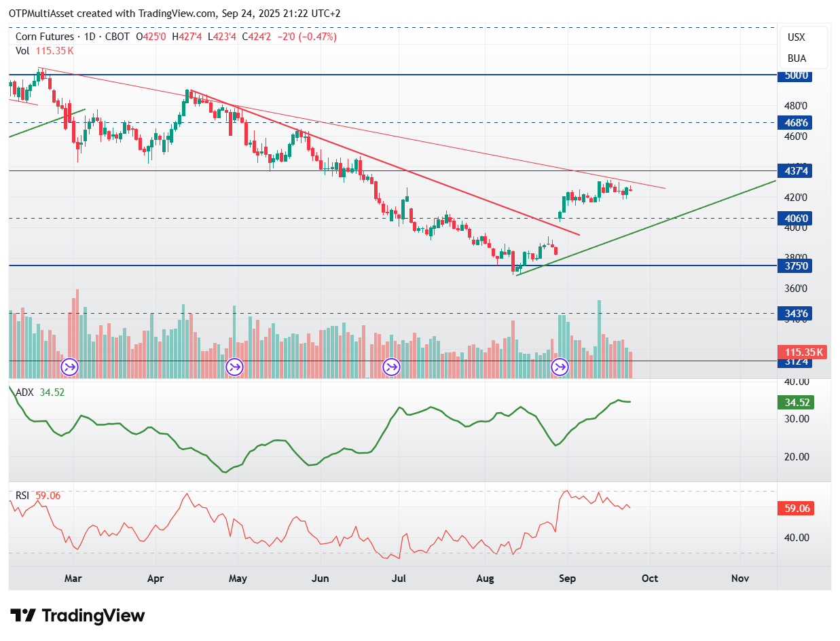Click the Aug label on time axis
The image size is (840, 641).
click(x=485, y=579)
